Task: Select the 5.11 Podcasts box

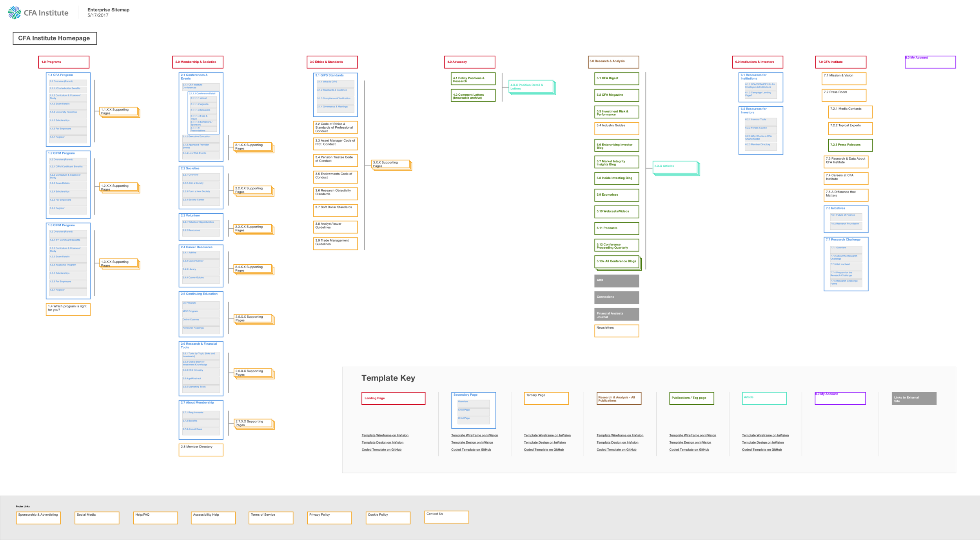Action: point(617,229)
